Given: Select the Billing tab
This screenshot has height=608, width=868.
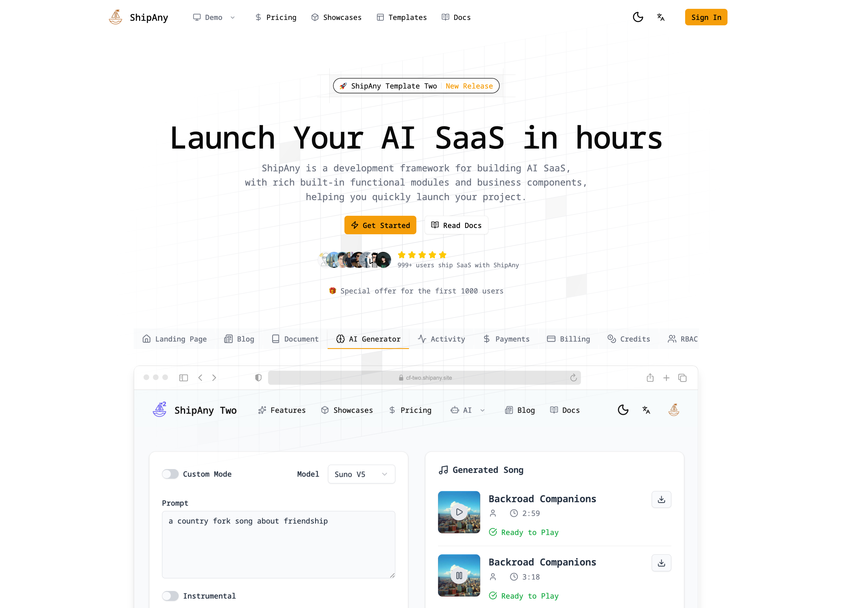Looking at the screenshot, I should pos(568,339).
